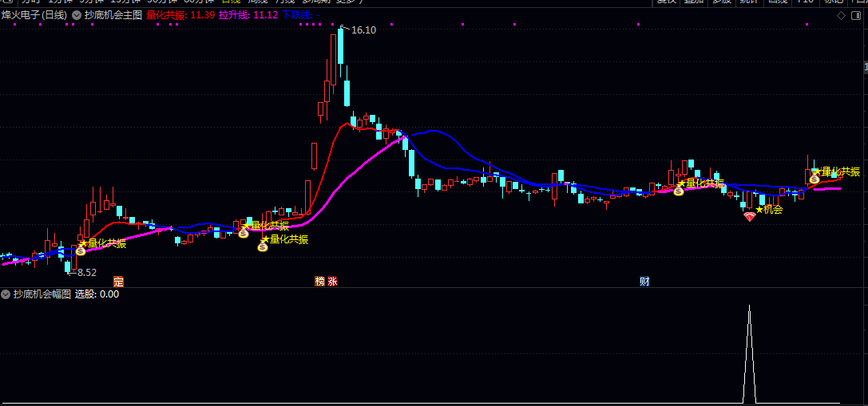Viewport: 868px width, 406px height.
Task: Click the rightmost money bag icon at the chart's end
Action: point(814,179)
